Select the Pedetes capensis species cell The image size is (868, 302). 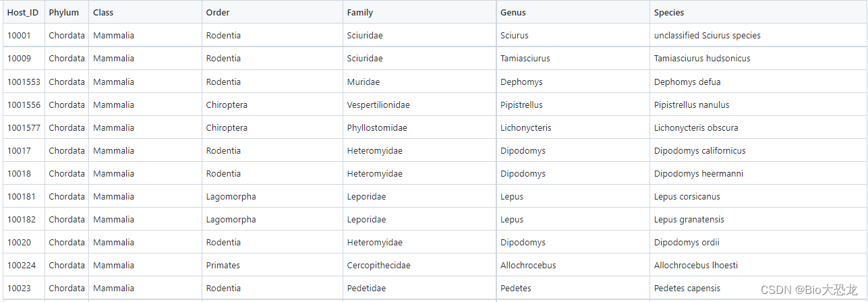click(x=757, y=288)
